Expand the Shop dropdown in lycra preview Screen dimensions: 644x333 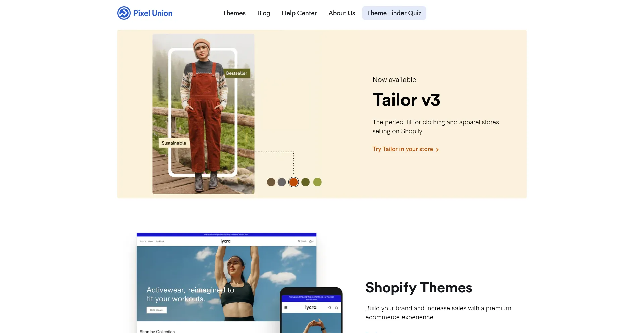click(142, 241)
